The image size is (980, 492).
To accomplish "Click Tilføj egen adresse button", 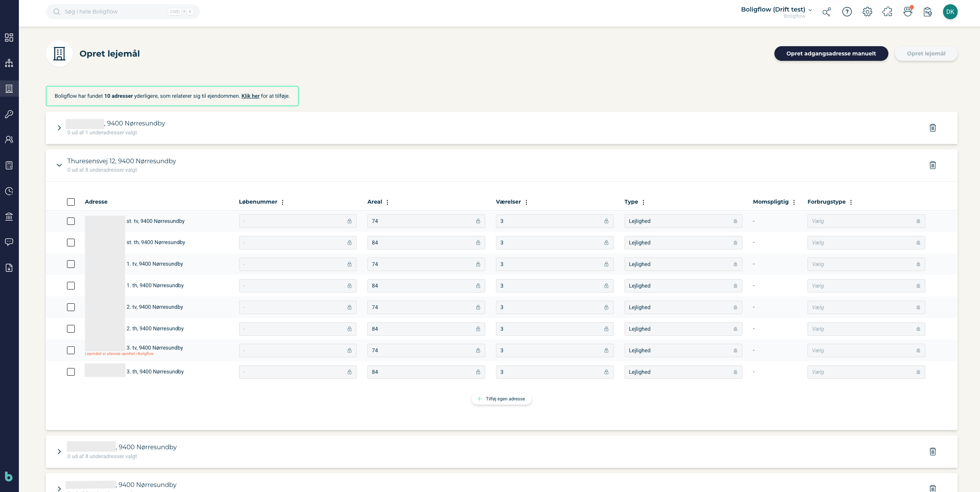I will click(x=501, y=399).
